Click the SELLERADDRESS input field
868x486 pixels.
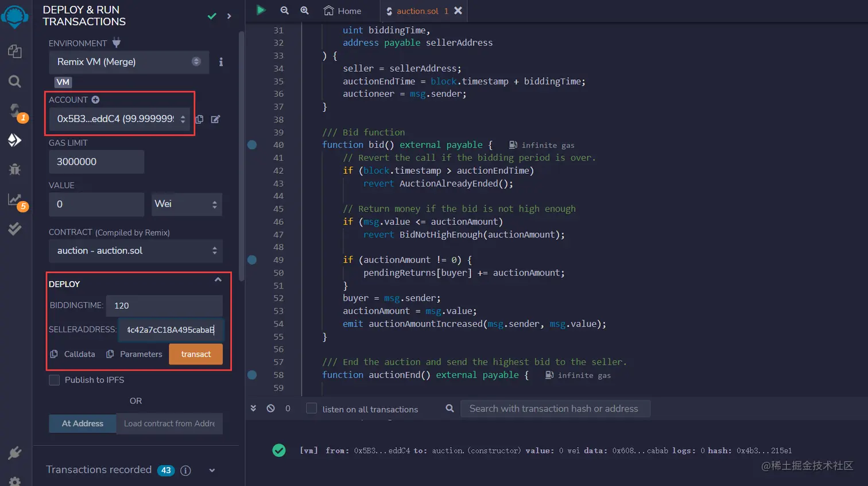tap(170, 330)
